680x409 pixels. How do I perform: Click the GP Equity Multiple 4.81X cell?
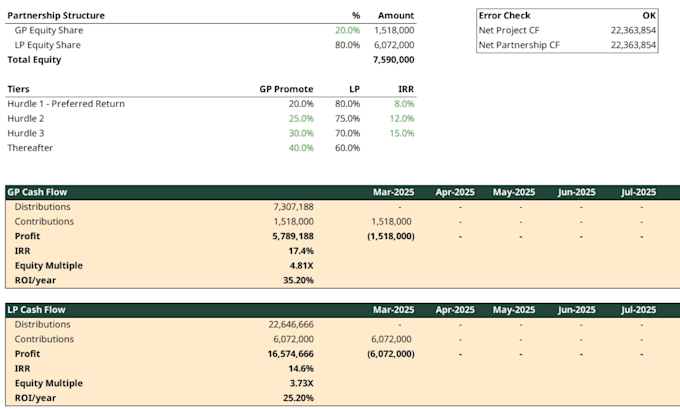coord(301,266)
